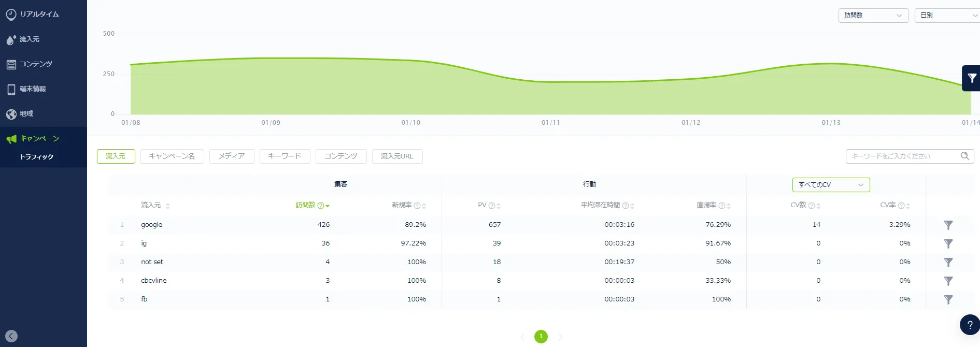Click the funnel icon in fb row
Screen dimensions: 980x347
click(x=948, y=299)
